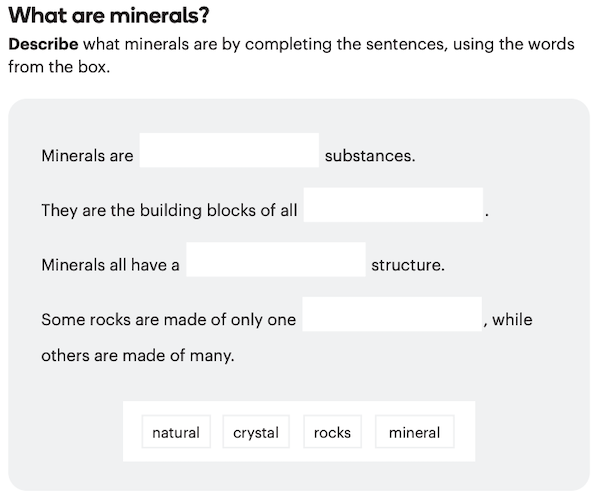Viewport: 600px width, 499px height.
Task: Click the blank after 'made of only one'
Action: [x=392, y=315]
